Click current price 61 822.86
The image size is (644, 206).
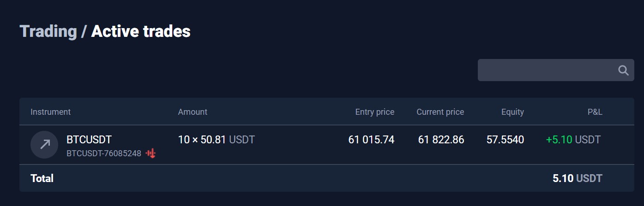[441, 140]
